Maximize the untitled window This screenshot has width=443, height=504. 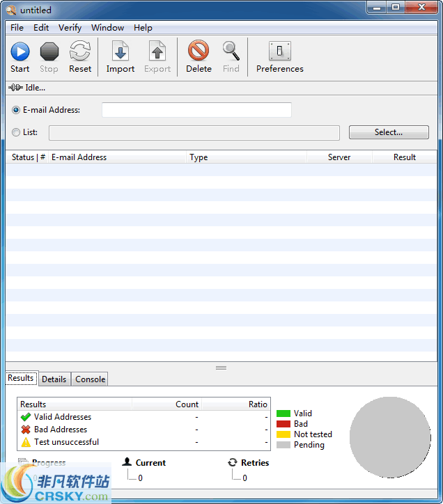tap(396, 8)
